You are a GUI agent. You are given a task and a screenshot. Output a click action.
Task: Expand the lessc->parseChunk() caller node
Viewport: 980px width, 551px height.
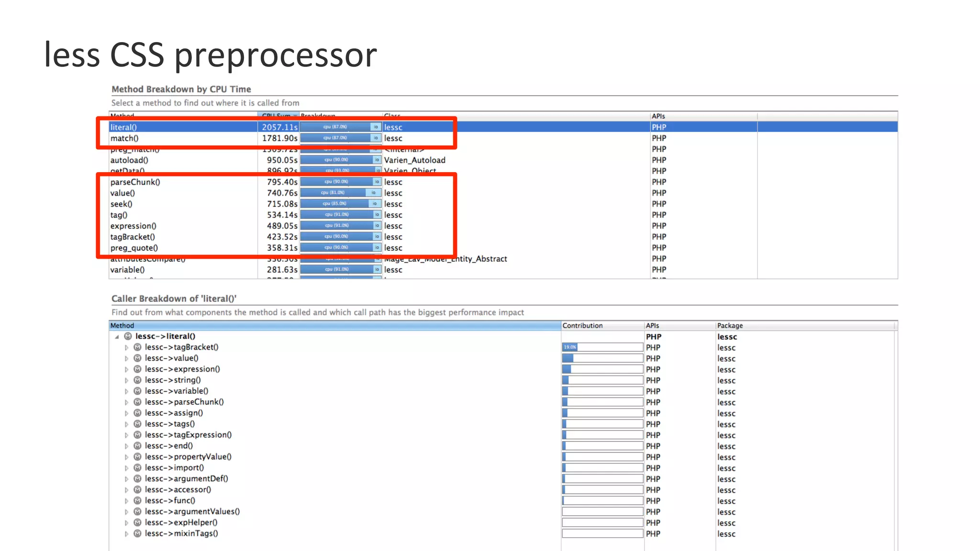(126, 403)
